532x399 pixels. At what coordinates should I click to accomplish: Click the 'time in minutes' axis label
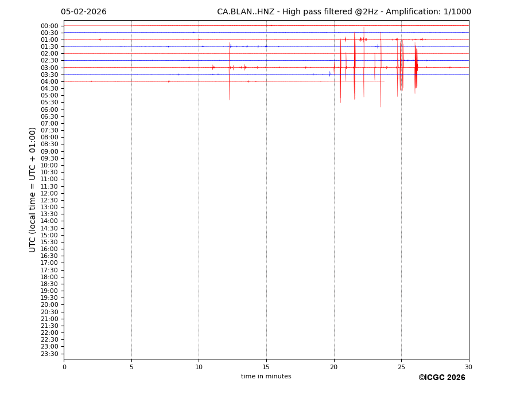coord(266,377)
